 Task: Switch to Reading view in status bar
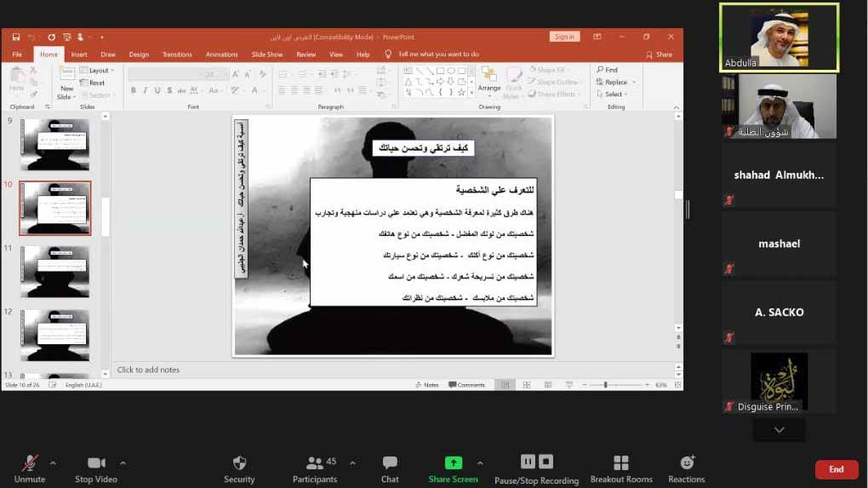point(548,385)
